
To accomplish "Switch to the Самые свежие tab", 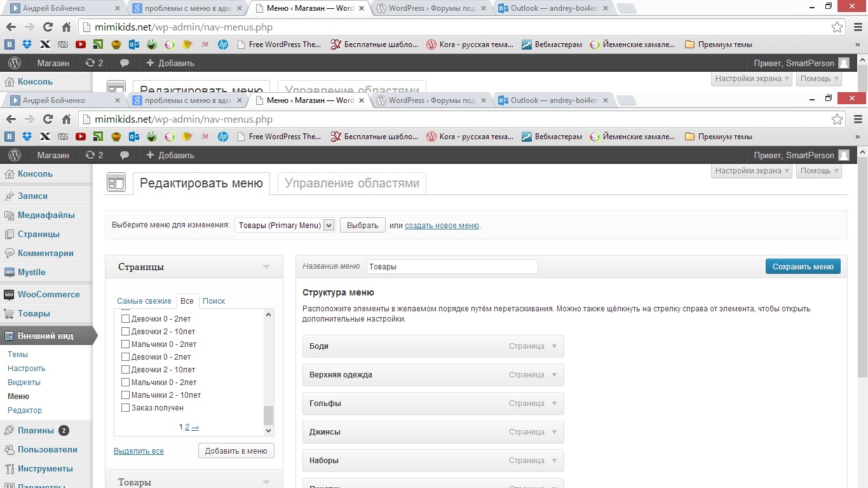I will coord(144,301).
